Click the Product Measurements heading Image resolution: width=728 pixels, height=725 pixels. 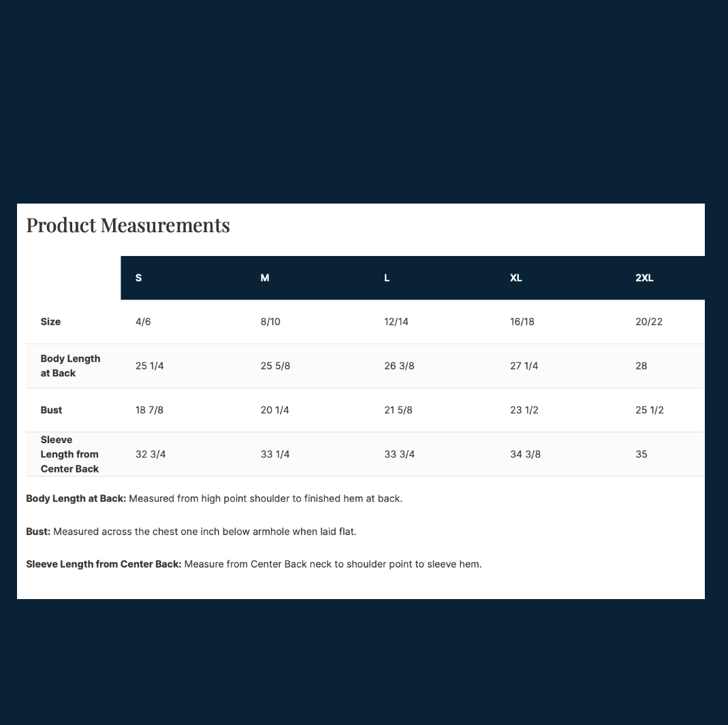[x=128, y=225]
